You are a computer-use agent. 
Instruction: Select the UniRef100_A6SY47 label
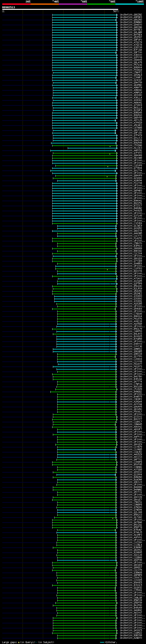click(131, 613)
